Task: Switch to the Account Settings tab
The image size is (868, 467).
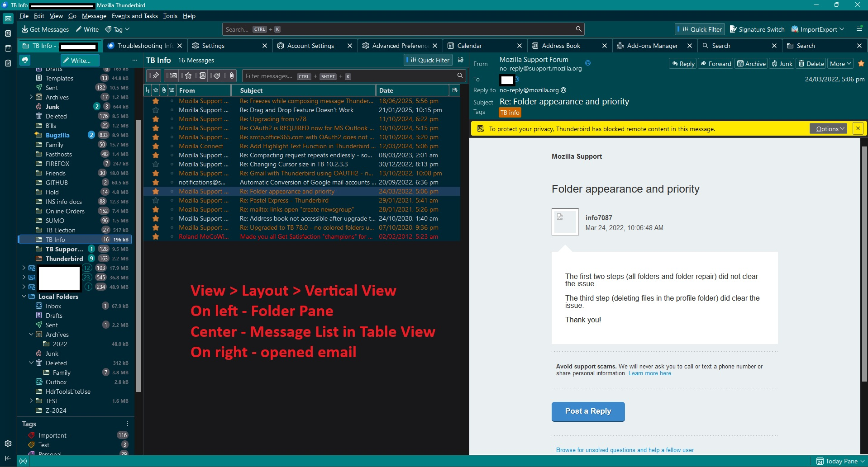Action: [315, 46]
